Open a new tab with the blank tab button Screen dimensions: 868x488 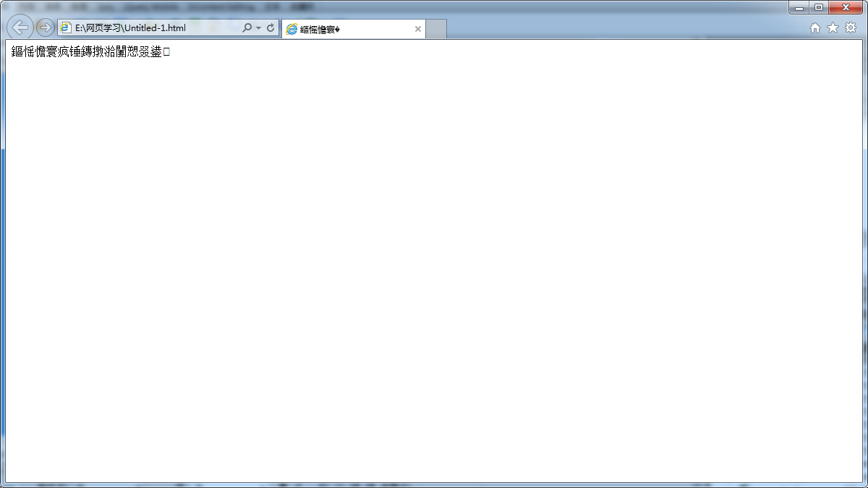tap(436, 29)
